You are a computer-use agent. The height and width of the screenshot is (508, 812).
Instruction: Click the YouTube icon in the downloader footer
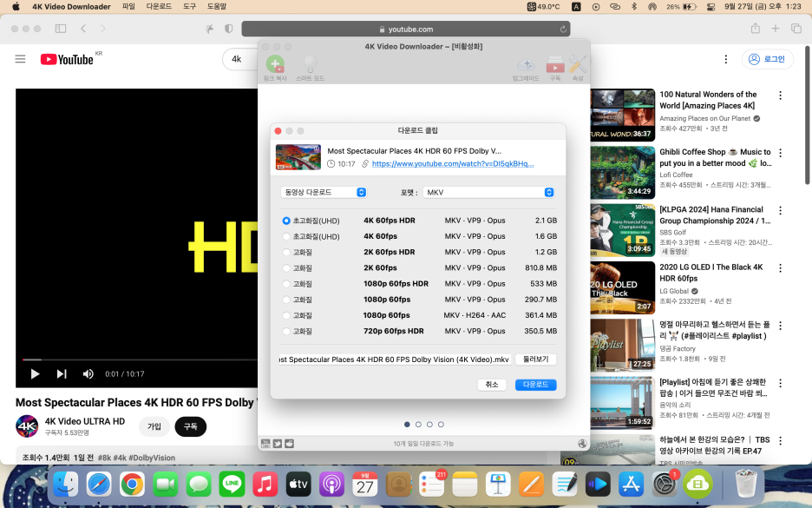(x=265, y=443)
